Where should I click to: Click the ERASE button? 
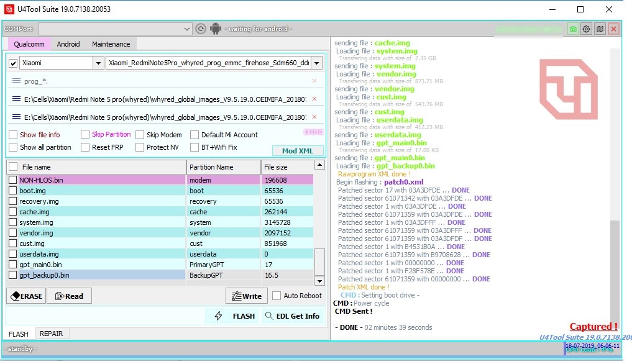click(x=26, y=296)
